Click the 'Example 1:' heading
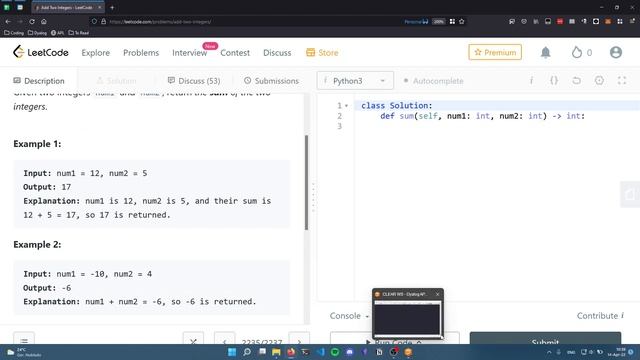This screenshot has height=360, width=640. [x=37, y=144]
